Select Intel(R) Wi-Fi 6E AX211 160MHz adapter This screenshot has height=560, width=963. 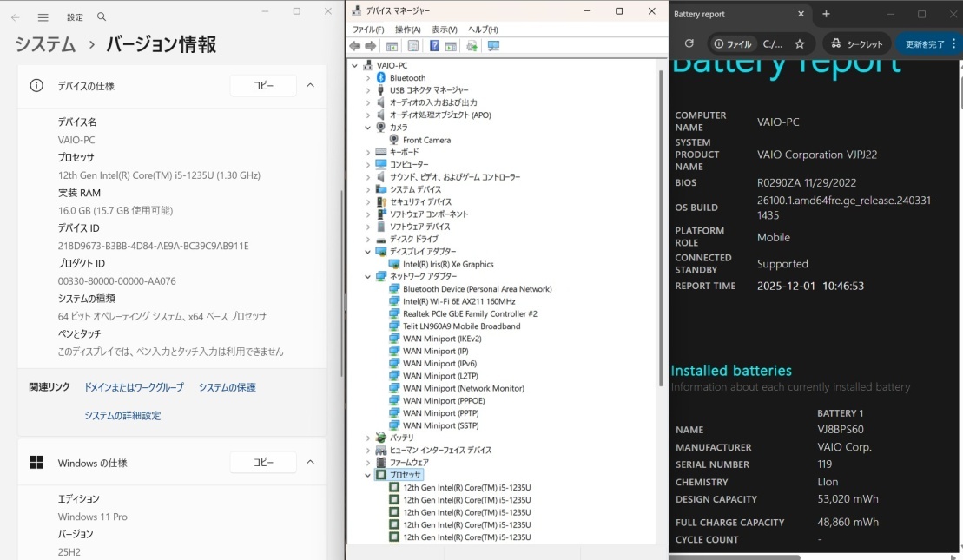pos(459,301)
